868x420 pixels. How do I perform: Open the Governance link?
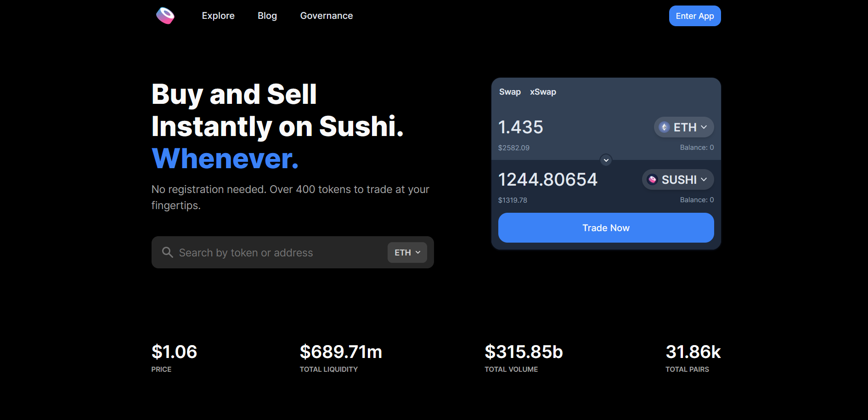point(327,16)
